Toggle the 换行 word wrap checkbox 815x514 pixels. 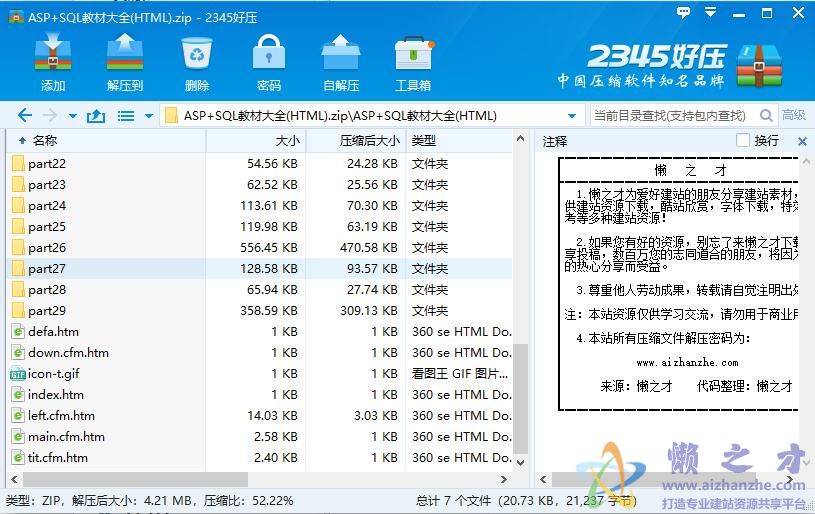pyautogui.click(x=743, y=140)
